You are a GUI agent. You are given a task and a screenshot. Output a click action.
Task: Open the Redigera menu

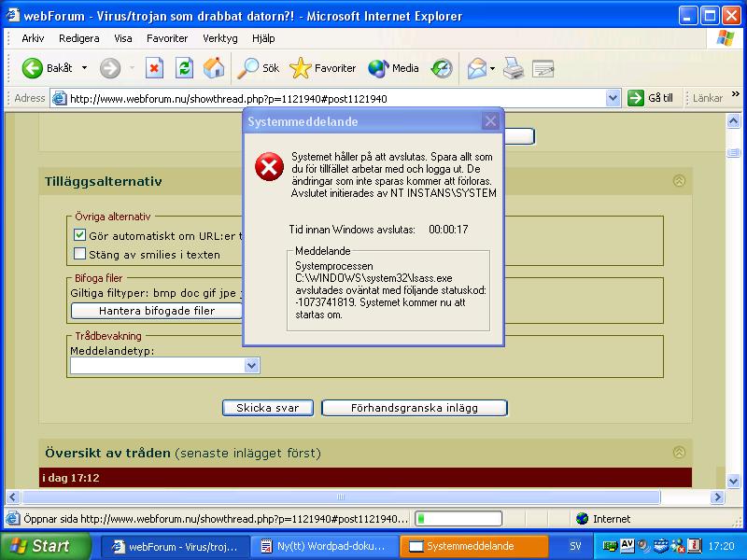tap(79, 38)
